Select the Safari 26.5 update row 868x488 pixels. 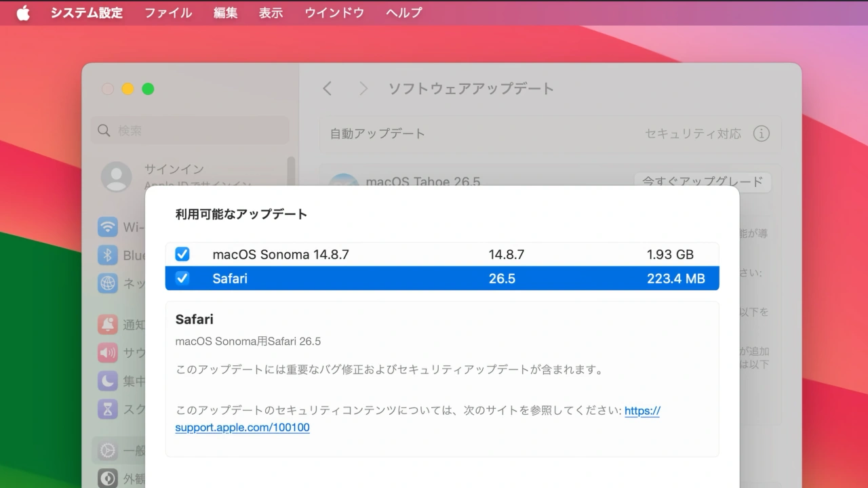pos(442,278)
